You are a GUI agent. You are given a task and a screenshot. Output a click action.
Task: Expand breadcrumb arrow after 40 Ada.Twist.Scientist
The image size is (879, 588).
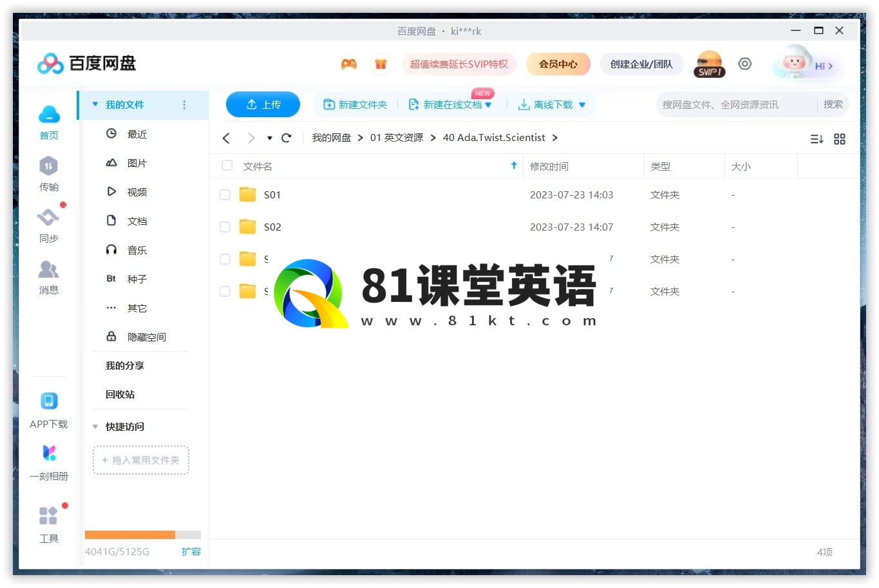click(555, 138)
